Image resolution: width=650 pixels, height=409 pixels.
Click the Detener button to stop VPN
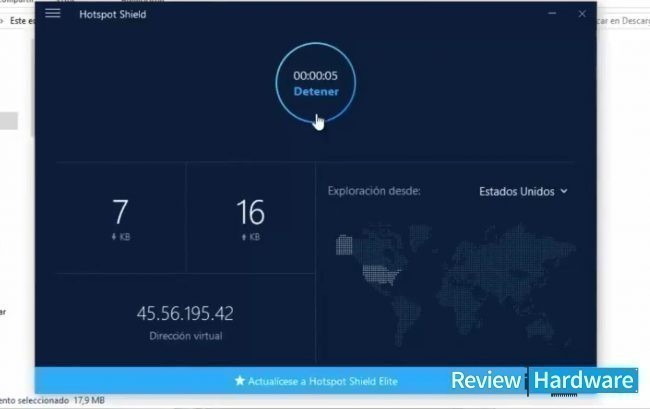tap(316, 92)
